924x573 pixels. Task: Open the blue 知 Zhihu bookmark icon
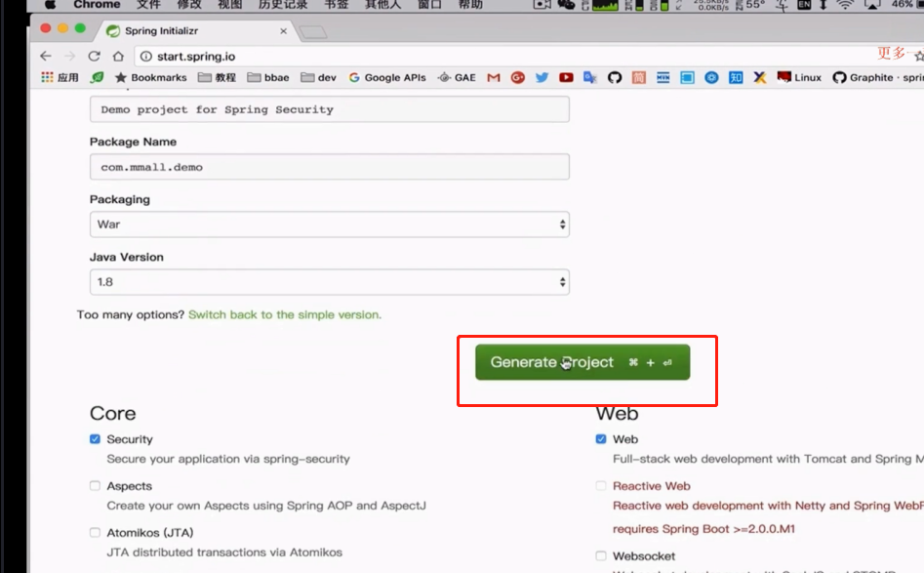pyautogui.click(x=736, y=77)
